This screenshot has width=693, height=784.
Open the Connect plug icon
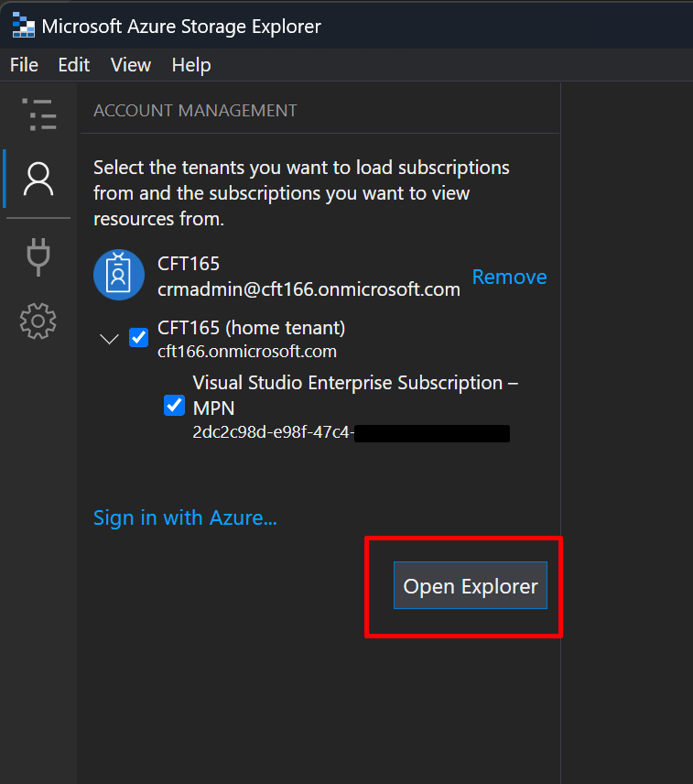coord(38,257)
